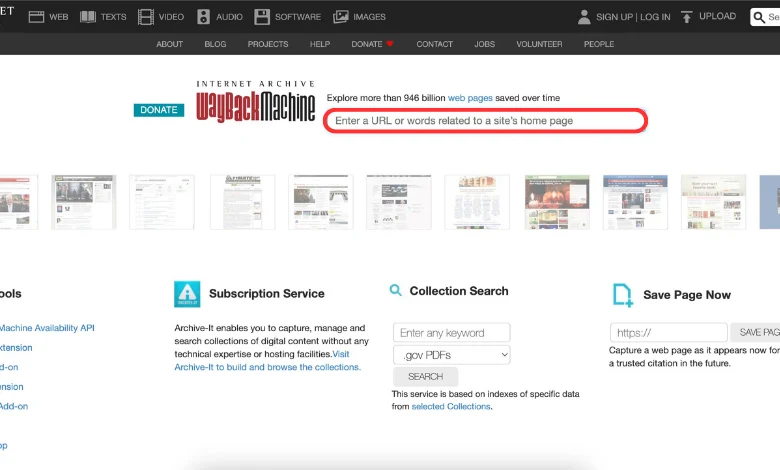
Task: Open the Machine Availability API link
Action: pos(47,328)
